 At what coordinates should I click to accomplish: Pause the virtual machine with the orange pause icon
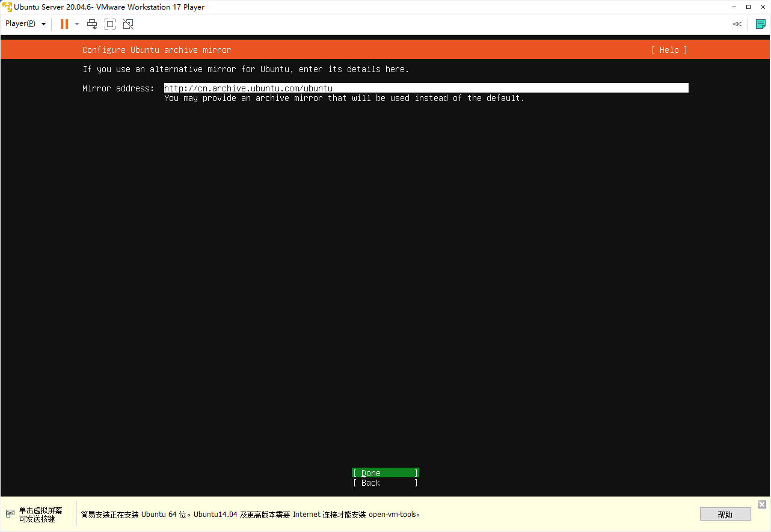click(64, 24)
